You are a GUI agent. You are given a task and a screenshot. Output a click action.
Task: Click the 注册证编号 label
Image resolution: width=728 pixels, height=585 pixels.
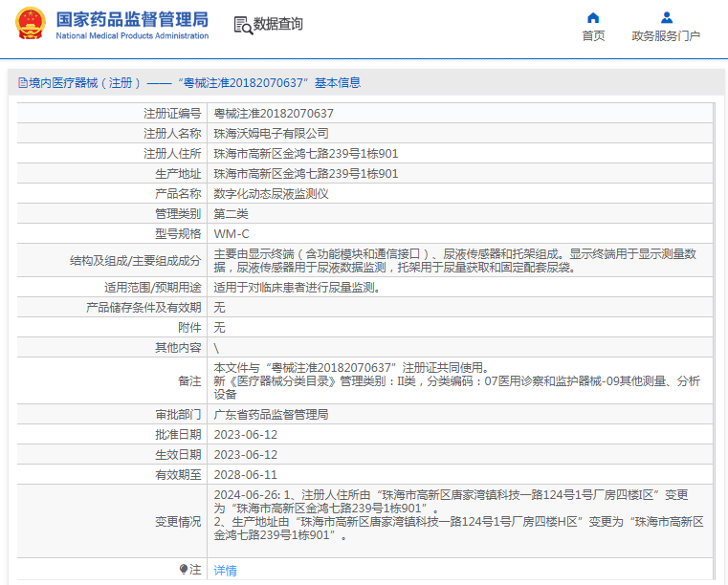tap(172, 114)
